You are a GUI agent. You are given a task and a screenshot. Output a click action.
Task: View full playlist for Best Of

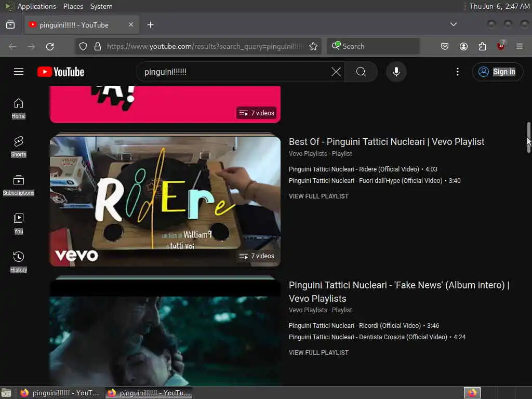[318, 196]
